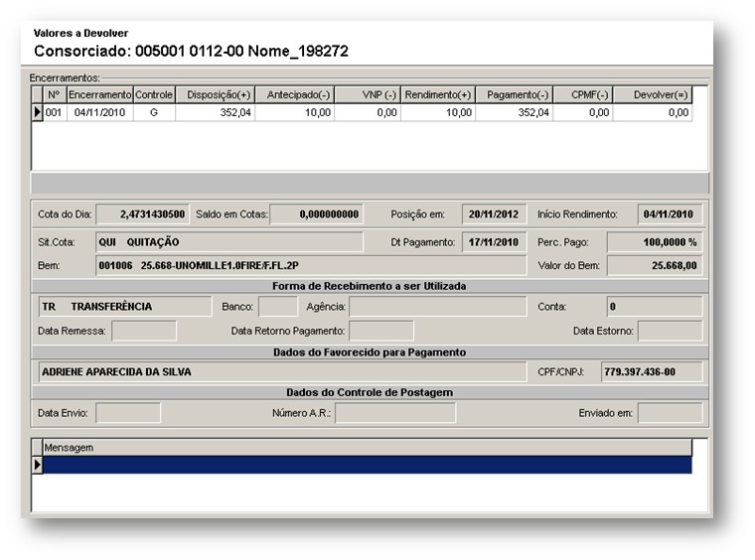Click the 352,04 Pagamento cell
The image size is (755, 560).
[x=515, y=112]
